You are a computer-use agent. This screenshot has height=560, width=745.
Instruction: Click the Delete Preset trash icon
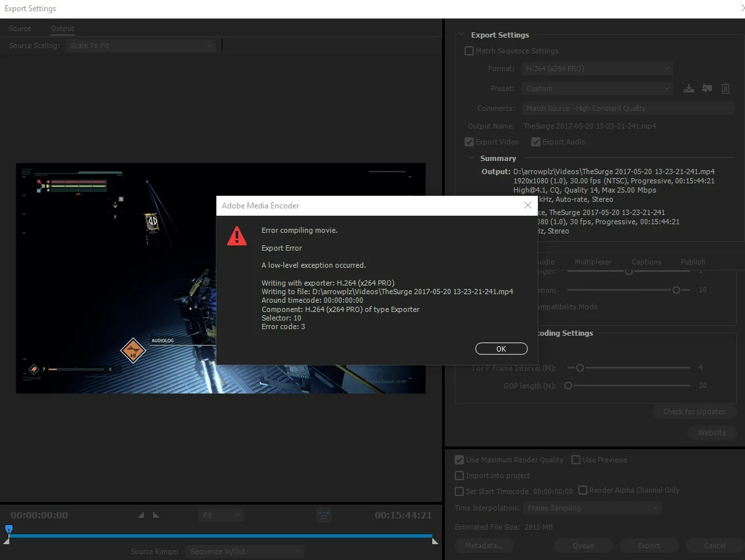(725, 88)
